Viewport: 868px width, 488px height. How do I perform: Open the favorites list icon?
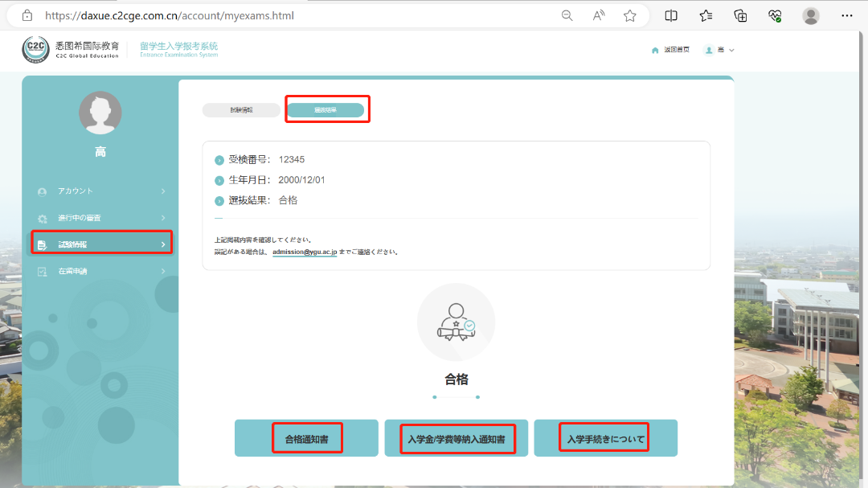[706, 15]
